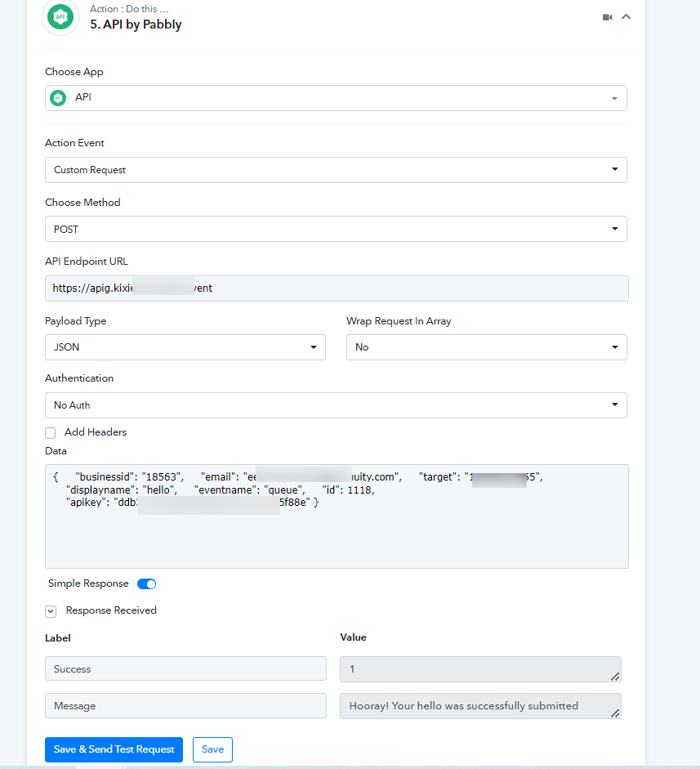Click the video camera tutorial icon
Image resolution: width=700 pixels, height=769 pixels.
click(607, 17)
